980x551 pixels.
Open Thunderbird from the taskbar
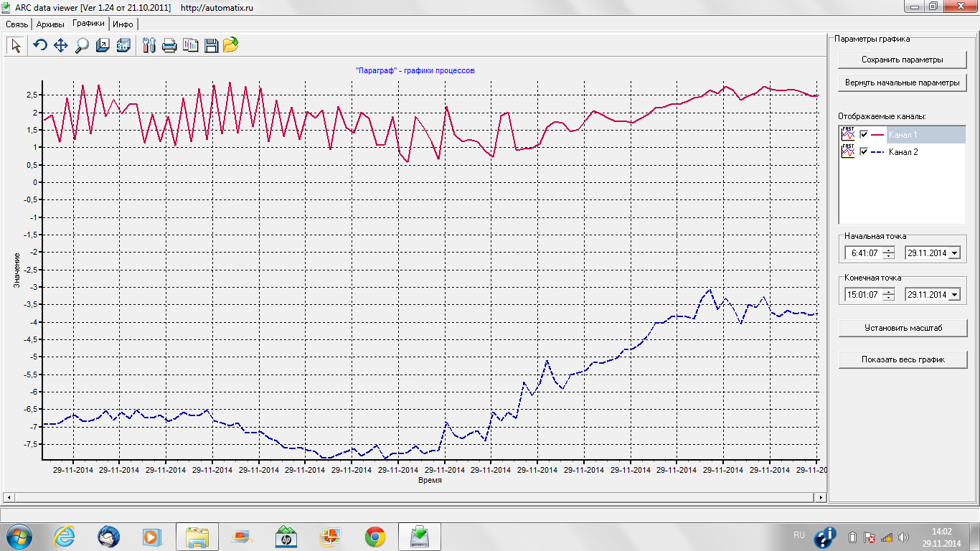(x=108, y=537)
